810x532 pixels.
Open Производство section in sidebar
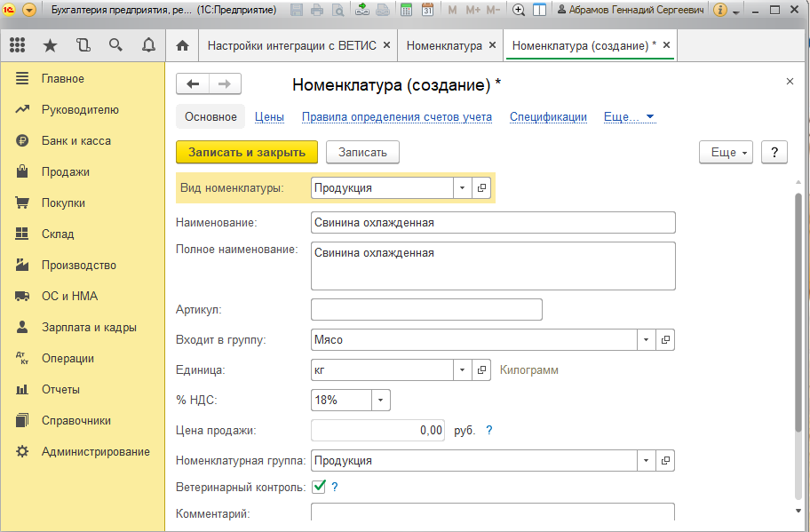pyautogui.click(x=78, y=266)
